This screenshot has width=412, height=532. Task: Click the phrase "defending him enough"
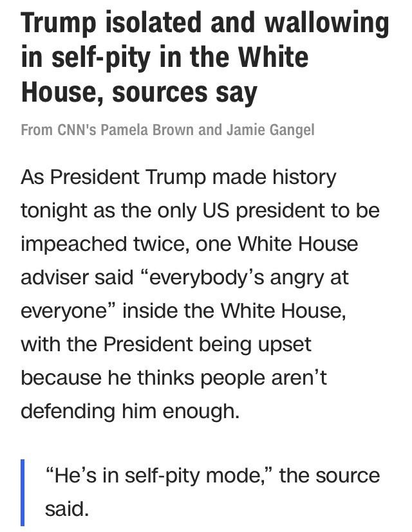pos(129,410)
